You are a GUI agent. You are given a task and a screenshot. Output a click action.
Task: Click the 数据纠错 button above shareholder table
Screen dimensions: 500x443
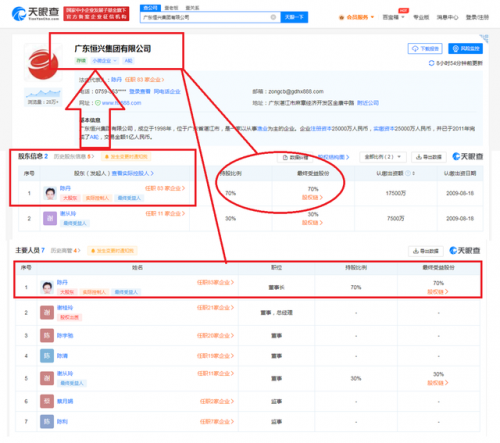tap(295, 157)
